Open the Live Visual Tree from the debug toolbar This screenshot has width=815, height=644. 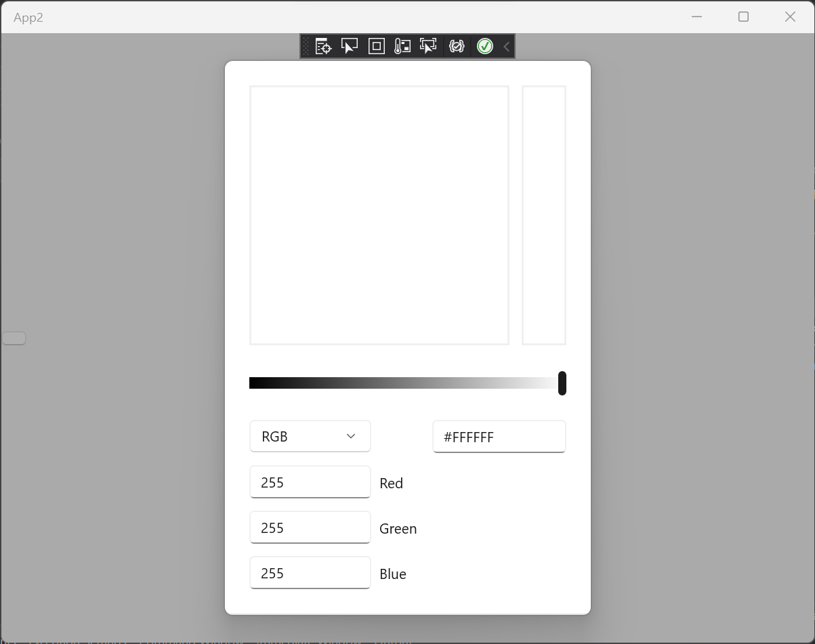tap(322, 46)
